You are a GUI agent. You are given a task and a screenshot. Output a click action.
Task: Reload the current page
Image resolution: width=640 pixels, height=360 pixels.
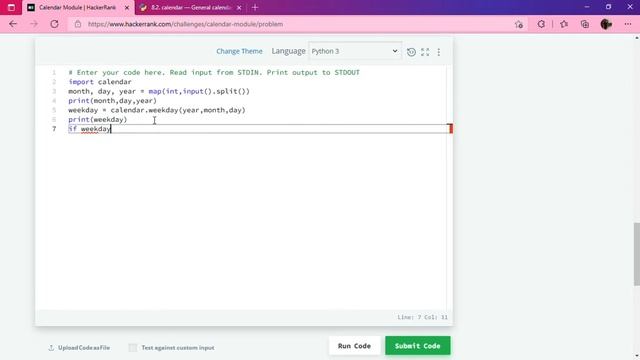[54, 24]
